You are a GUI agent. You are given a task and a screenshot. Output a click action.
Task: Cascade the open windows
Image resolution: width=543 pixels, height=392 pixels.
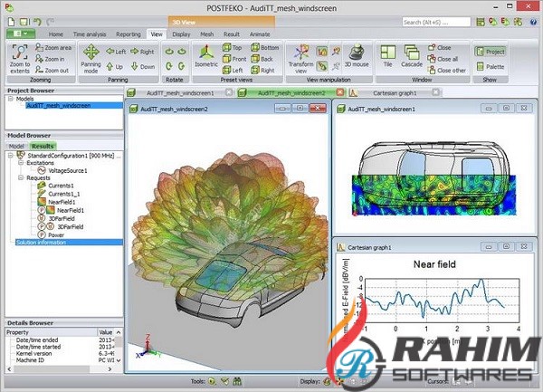pos(412,55)
